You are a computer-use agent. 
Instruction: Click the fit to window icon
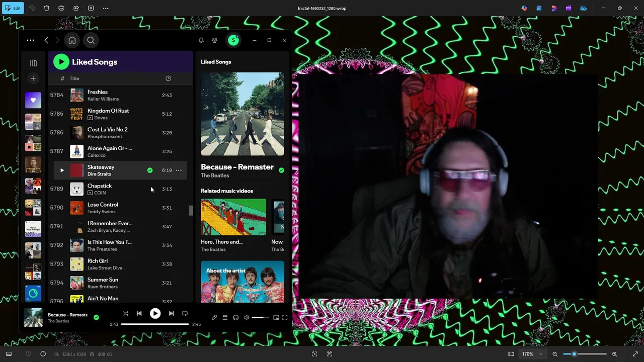point(511,354)
